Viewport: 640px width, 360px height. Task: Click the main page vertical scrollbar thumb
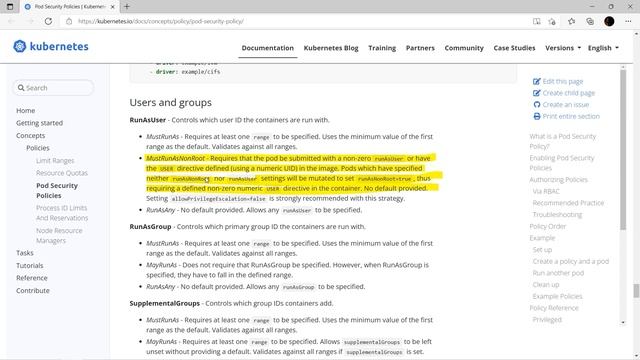click(636, 291)
